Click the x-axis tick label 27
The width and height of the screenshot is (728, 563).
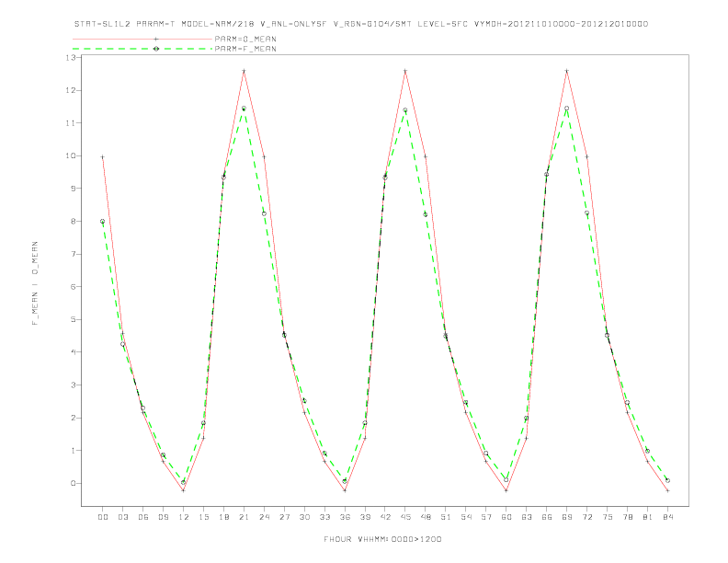pos(284,517)
